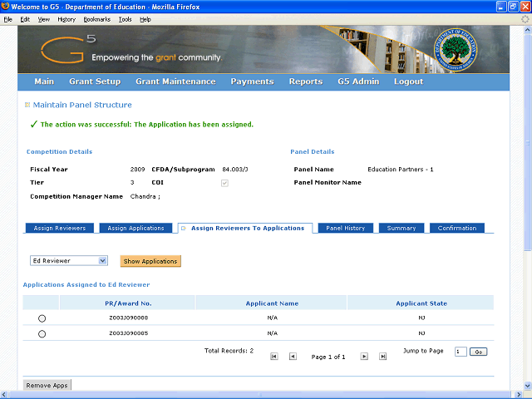
Task: Click CFDA value 84.003/J
Action: (x=235, y=170)
